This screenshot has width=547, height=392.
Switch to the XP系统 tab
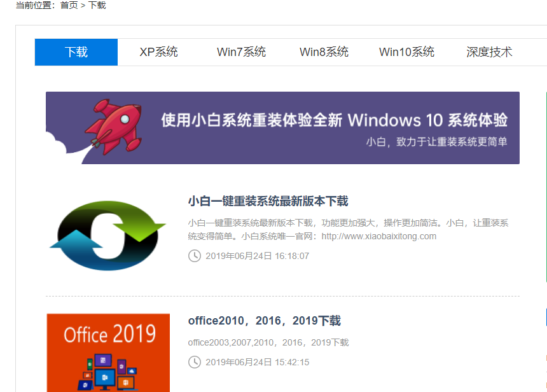coord(159,52)
